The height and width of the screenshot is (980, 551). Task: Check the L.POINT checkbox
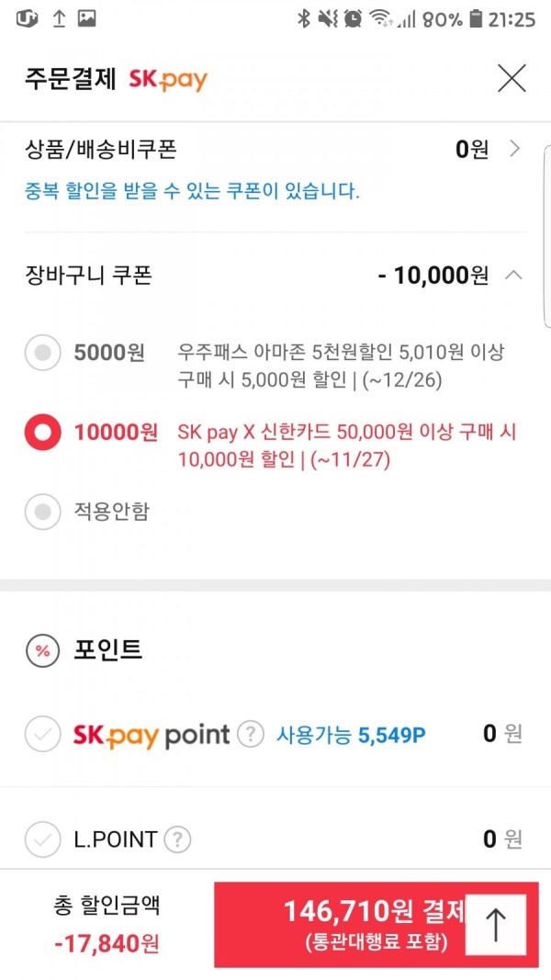pyautogui.click(x=42, y=839)
